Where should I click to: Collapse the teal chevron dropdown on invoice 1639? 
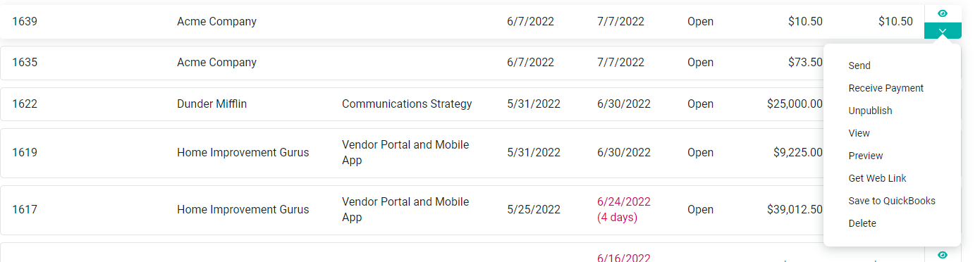coord(943,31)
